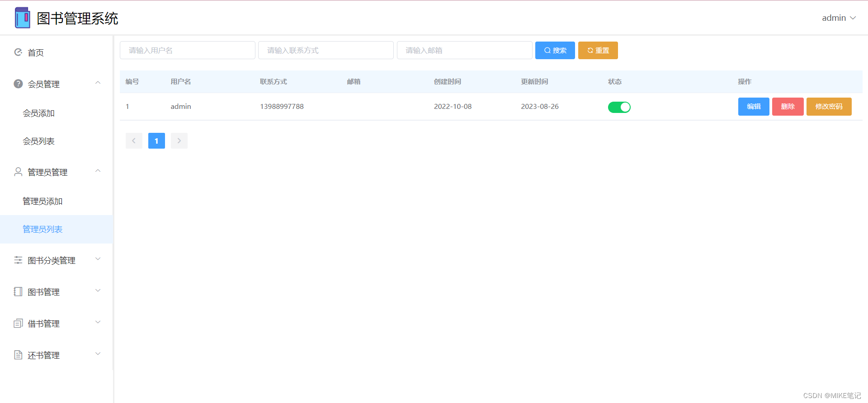
Task: Click the home icon beside 首页
Action: coord(18,52)
